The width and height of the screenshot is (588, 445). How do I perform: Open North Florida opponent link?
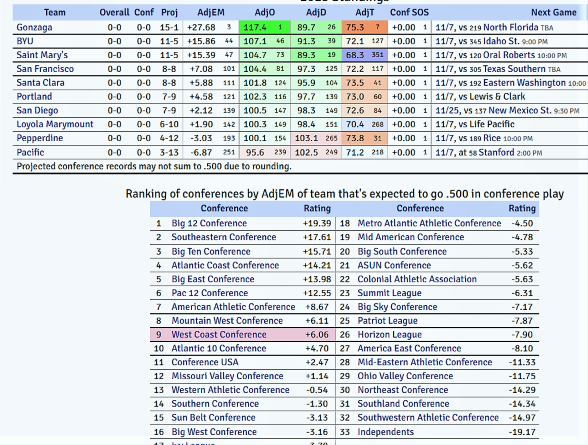click(511, 27)
